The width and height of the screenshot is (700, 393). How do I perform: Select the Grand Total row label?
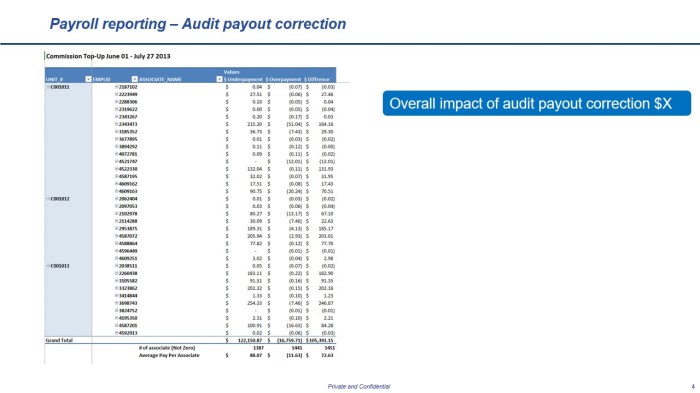(x=59, y=340)
